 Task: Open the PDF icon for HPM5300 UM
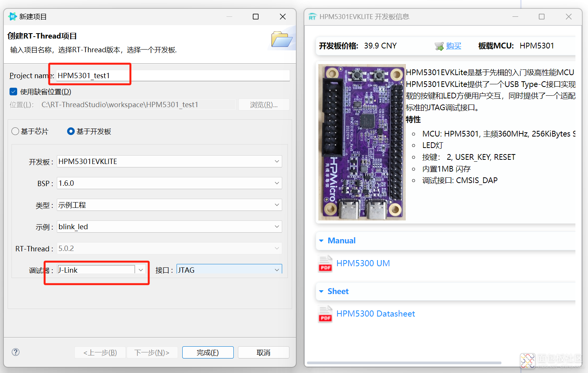click(325, 264)
